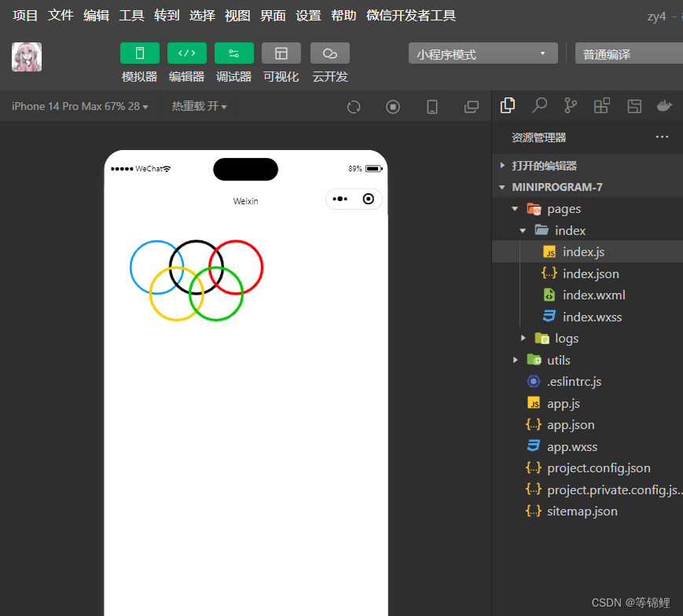683x616 pixels.
Task: Collapse the index folder
Action: [x=587, y=230]
